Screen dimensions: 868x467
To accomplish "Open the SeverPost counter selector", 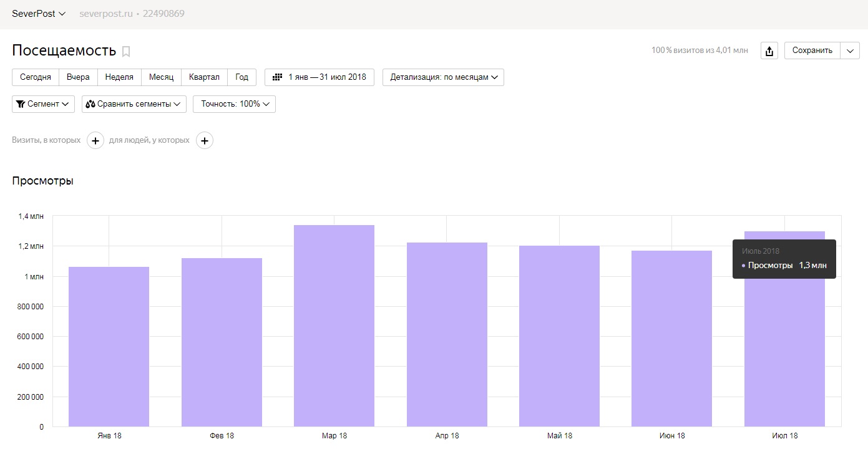I will click(39, 14).
